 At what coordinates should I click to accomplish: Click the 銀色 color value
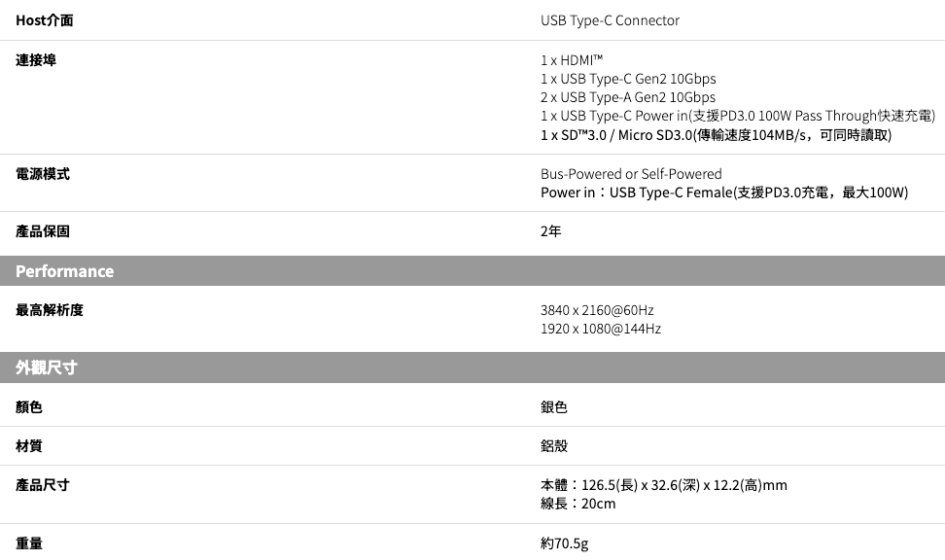coord(554,407)
